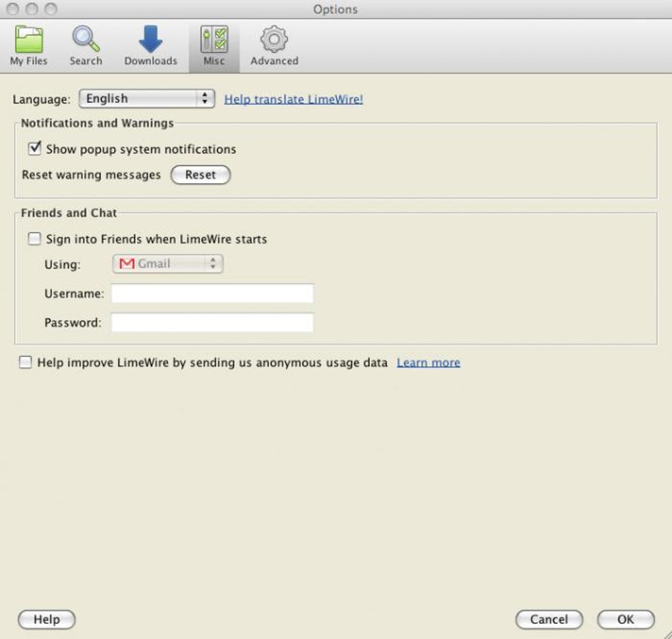Image resolution: width=672 pixels, height=639 pixels.
Task: Open the Downloads options pane
Action: [x=150, y=45]
